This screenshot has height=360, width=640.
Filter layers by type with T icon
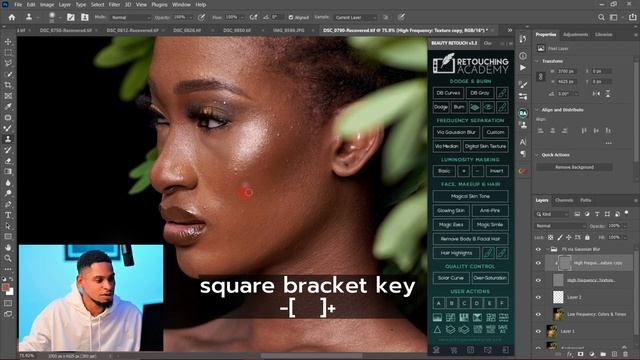[597, 214]
